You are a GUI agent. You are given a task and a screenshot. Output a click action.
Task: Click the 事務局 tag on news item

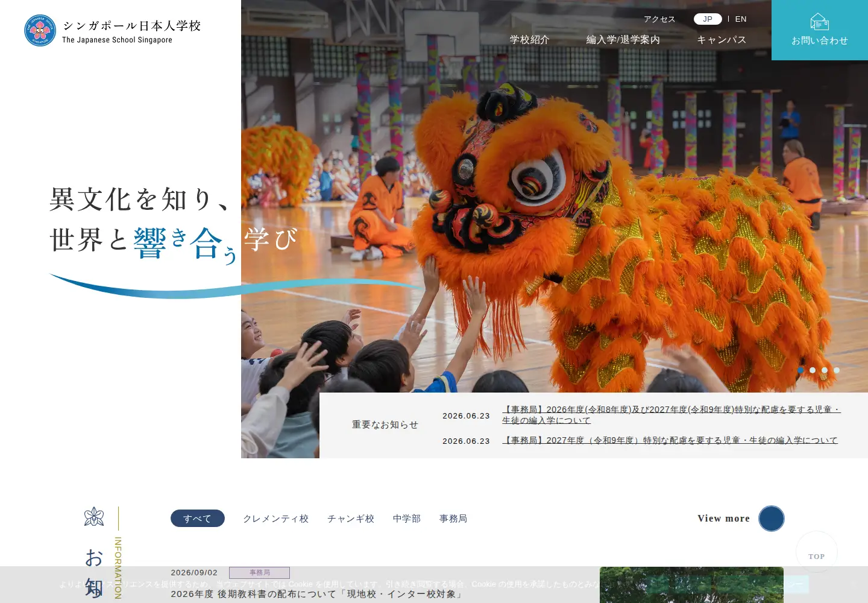(259, 573)
